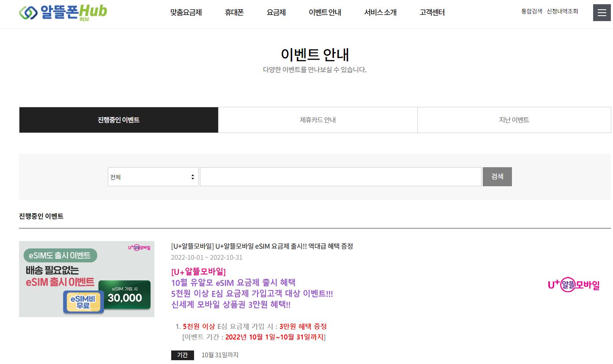Viewport: 613px width, 364px height.
Task: Click the 알뜰폰Hub logo
Action: point(63,13)
